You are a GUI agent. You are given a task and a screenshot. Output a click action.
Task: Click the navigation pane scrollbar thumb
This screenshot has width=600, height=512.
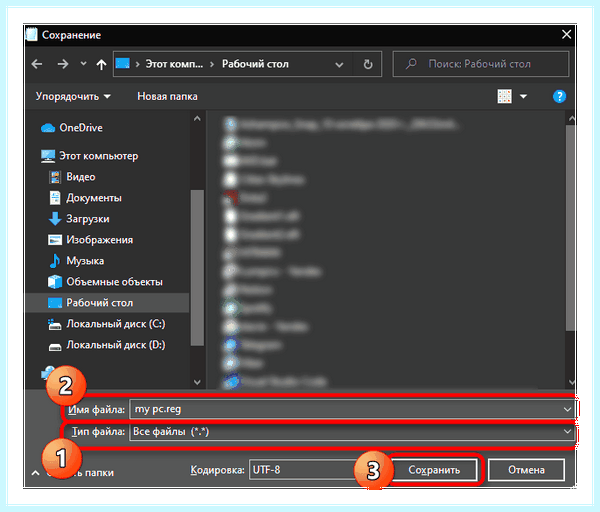[x=197, y=267]
